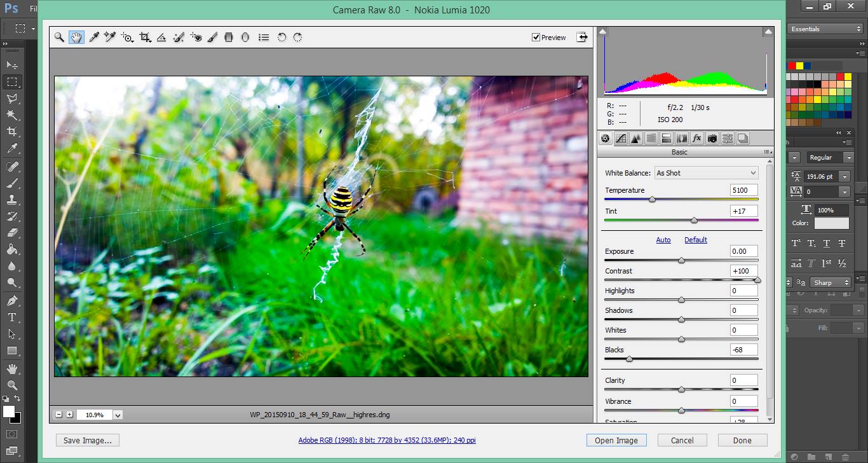Image resolution: width=868 pixels, height=463 pixels.
Task: Click the Temperature value field
Action: point(743,190)
